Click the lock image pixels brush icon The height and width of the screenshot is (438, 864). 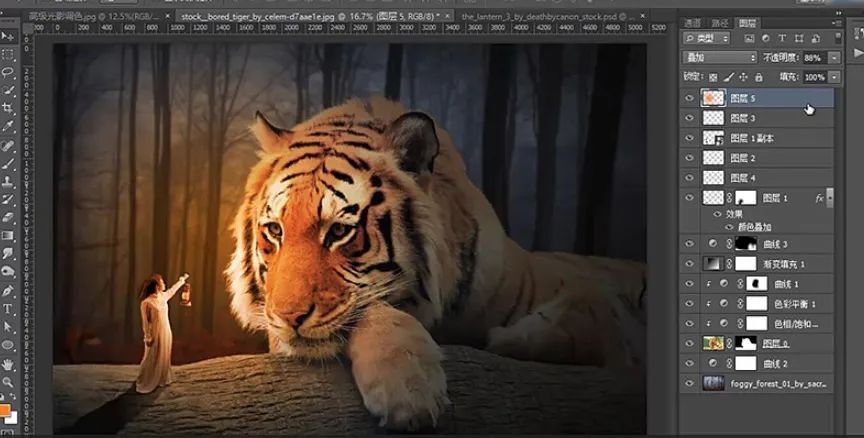click(728, 77)
